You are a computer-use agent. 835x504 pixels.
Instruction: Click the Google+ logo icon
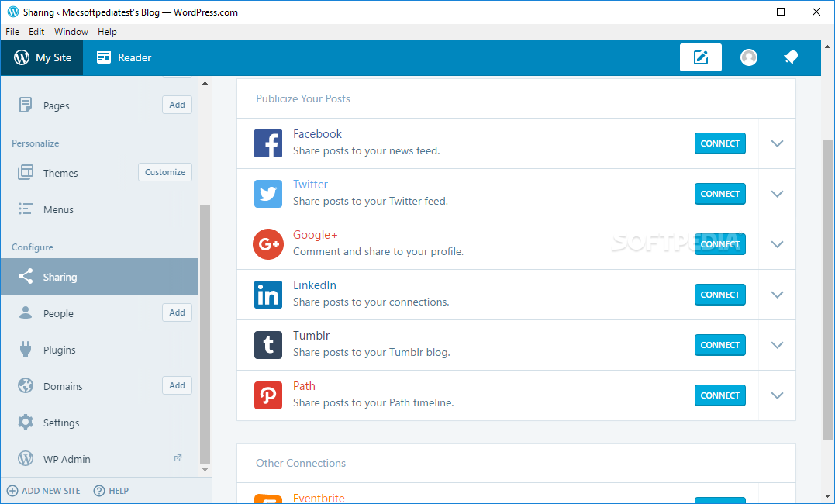267,244
